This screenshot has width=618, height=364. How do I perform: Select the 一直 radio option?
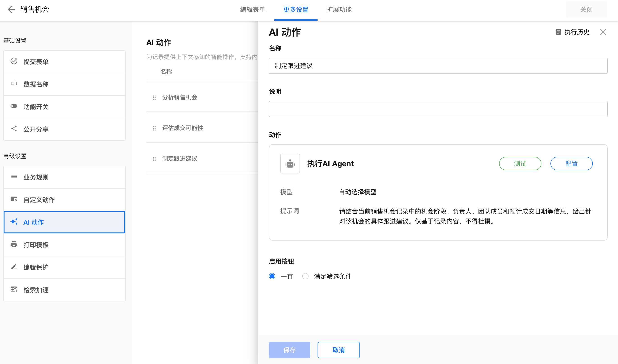tap(272, 276)
